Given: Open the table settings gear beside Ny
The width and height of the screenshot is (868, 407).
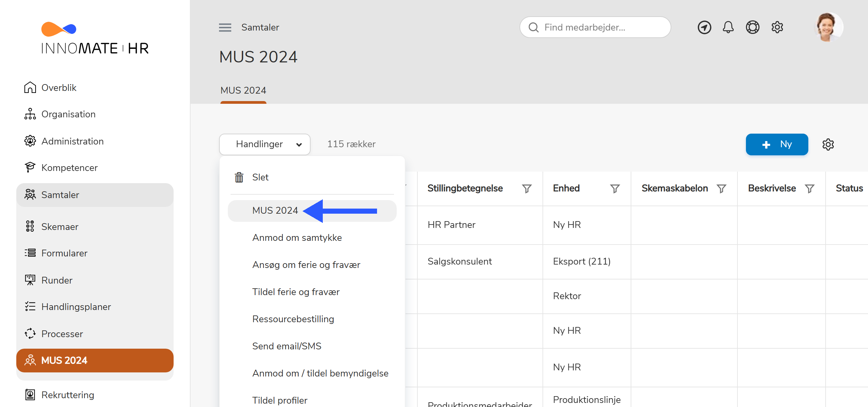Looking at the screenshot, I should click(x=828, y=144).
